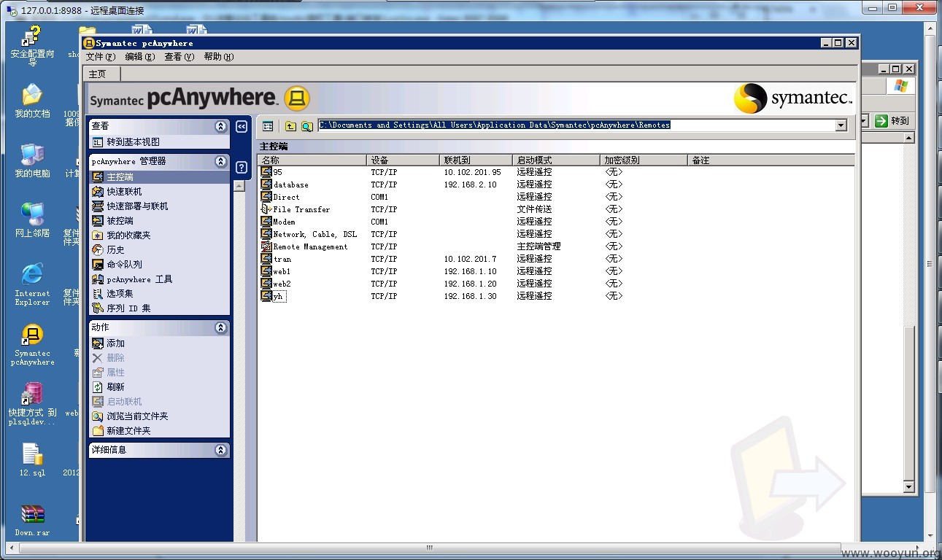
Task: Open Down.rar archive on desktop
Action: (32, 521)
